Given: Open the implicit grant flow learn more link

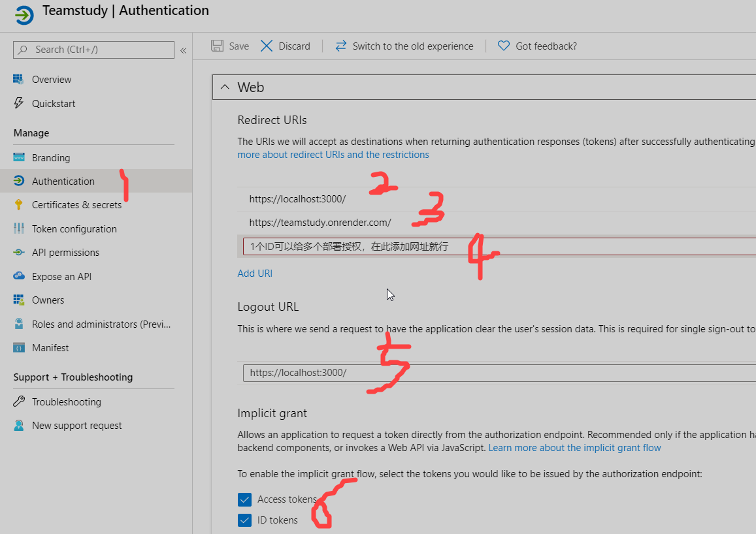Looking at the screenshot, I should [x=574, y=448].
